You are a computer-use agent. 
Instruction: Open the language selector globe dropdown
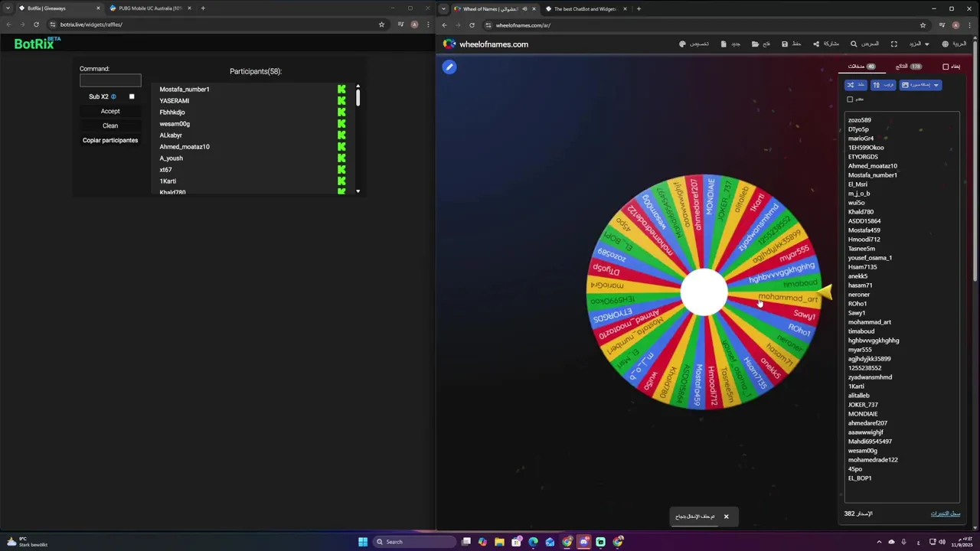tap(955, 44)
